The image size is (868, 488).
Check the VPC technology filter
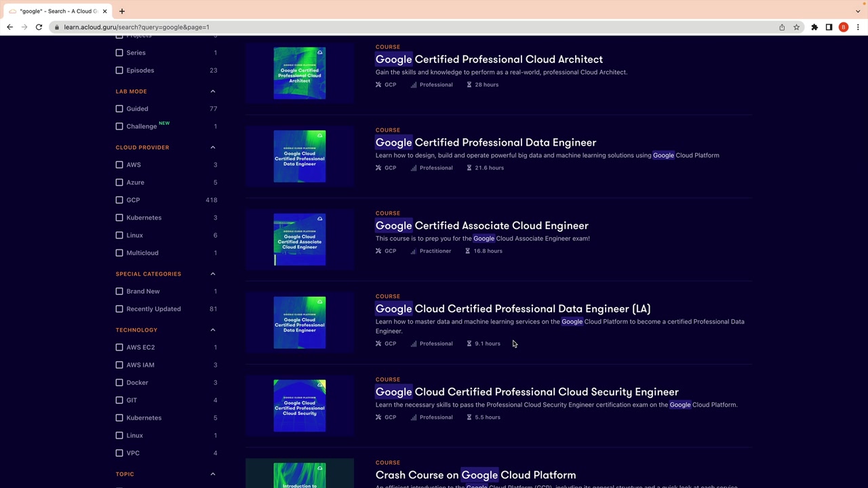coord(119,453)
